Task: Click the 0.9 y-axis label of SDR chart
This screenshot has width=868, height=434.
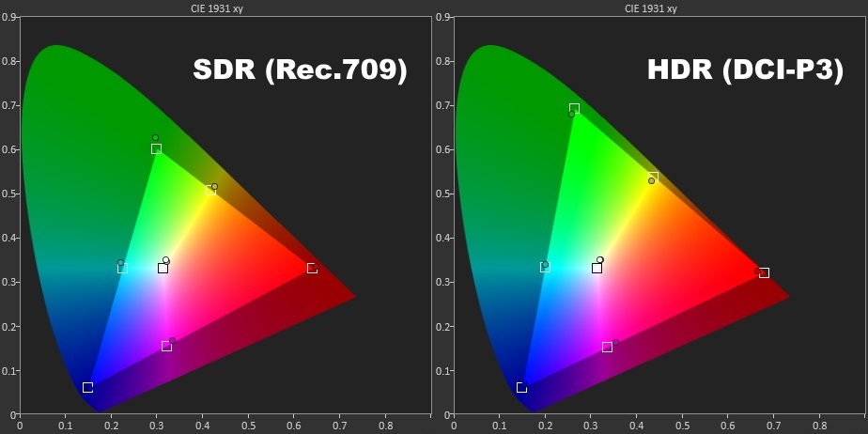Action: pyautogui.click(x=8, y=17)
